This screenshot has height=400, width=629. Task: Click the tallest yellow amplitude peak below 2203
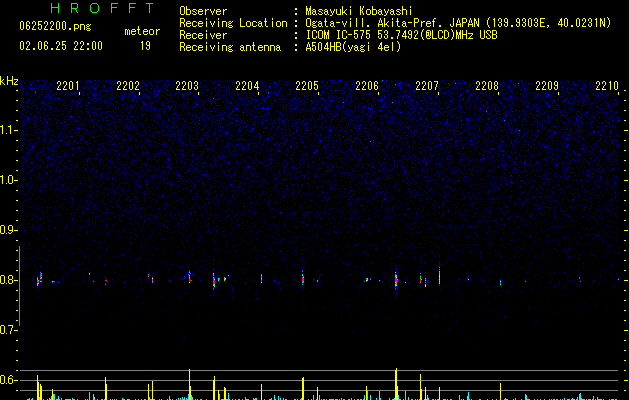189,384
